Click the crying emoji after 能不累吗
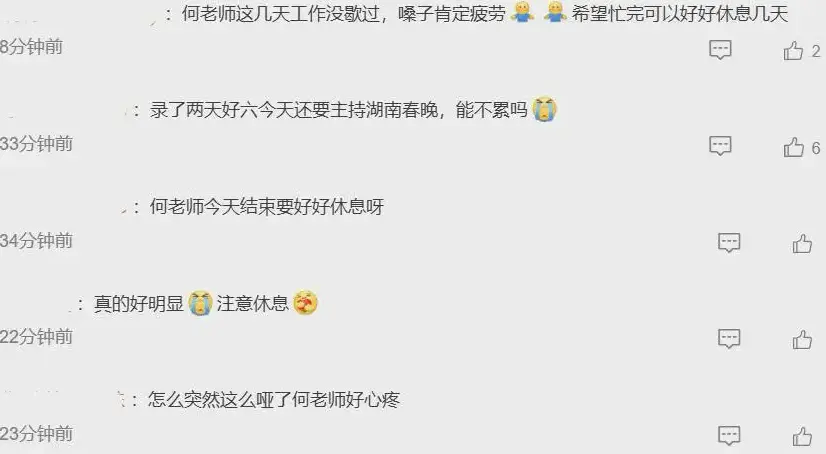 pos(545,110)
